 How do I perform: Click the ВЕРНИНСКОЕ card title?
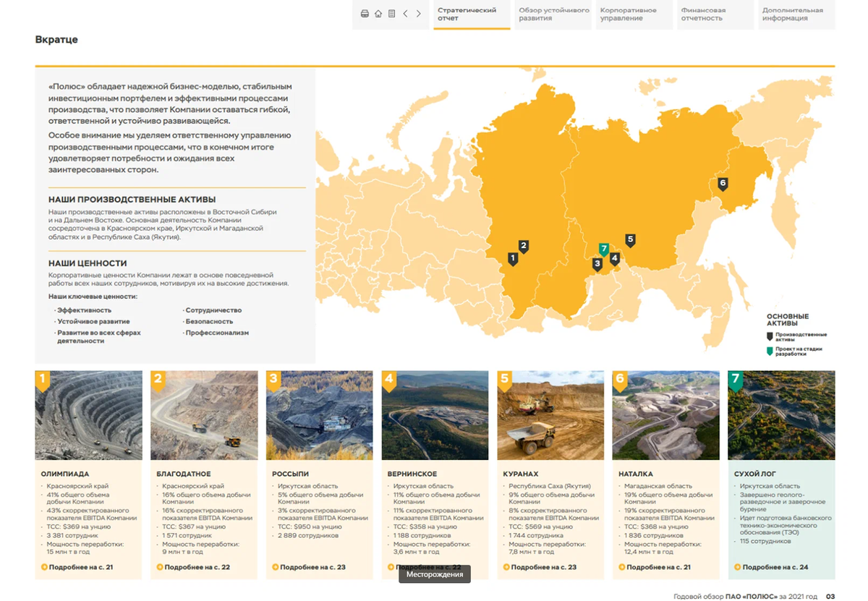click(412, 474)
